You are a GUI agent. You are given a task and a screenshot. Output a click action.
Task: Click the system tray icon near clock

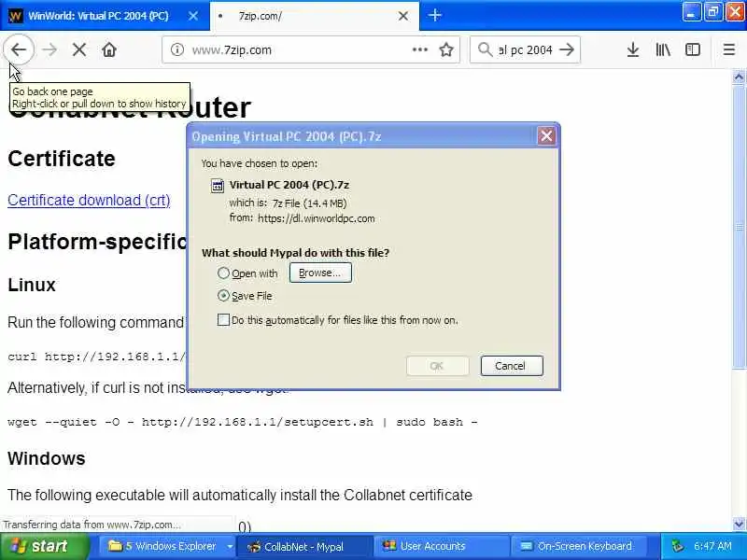pos(677,546)
